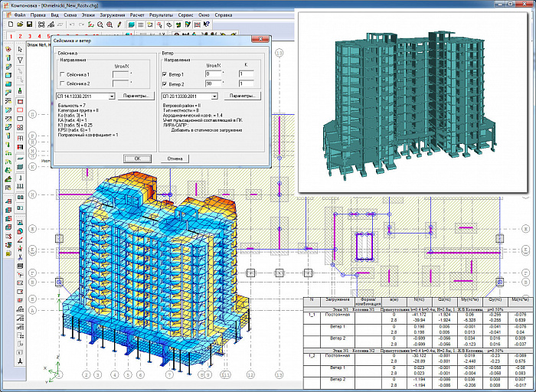Click the compass figure icon at the bottom of the left toolbar

point(20,361)
